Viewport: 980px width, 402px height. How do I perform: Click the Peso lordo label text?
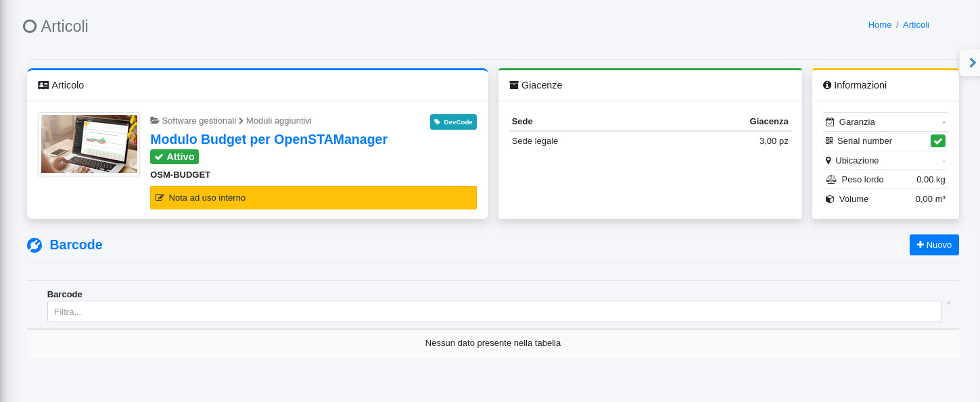(x=862, y=179)
